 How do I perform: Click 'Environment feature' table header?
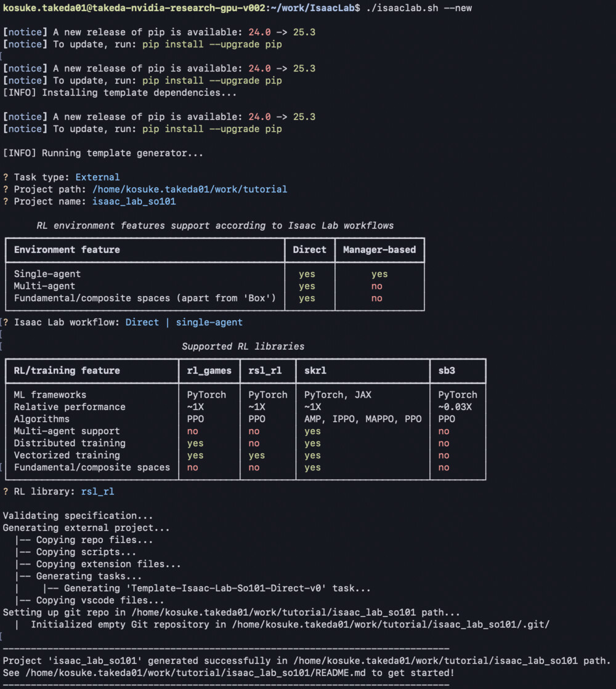(x=67, y=249)
